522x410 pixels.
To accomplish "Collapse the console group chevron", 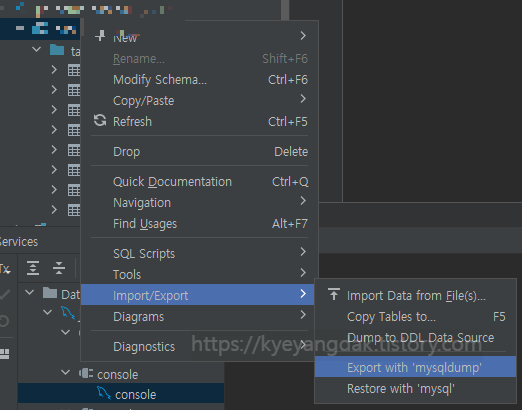I will pyautogui.click(x=66, y=372).
